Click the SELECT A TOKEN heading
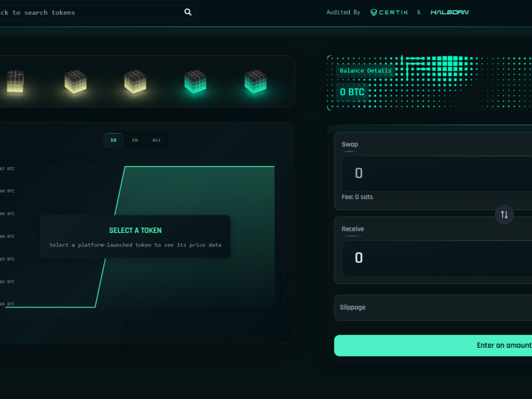Viewport: 532px width, 399px height. tap(135, 230)
